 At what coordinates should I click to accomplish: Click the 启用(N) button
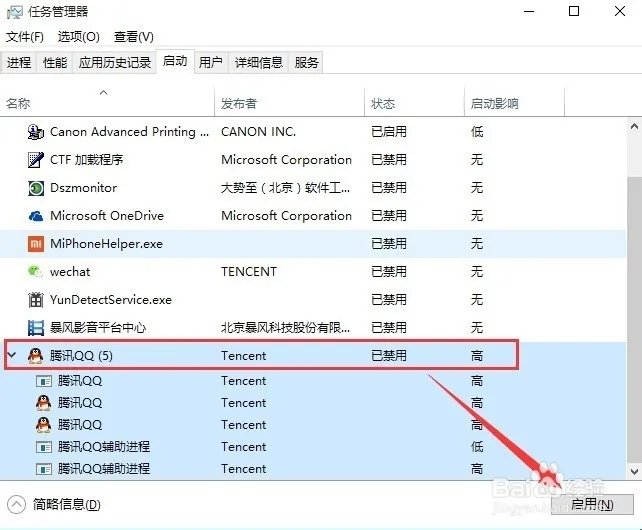point(592,504)
